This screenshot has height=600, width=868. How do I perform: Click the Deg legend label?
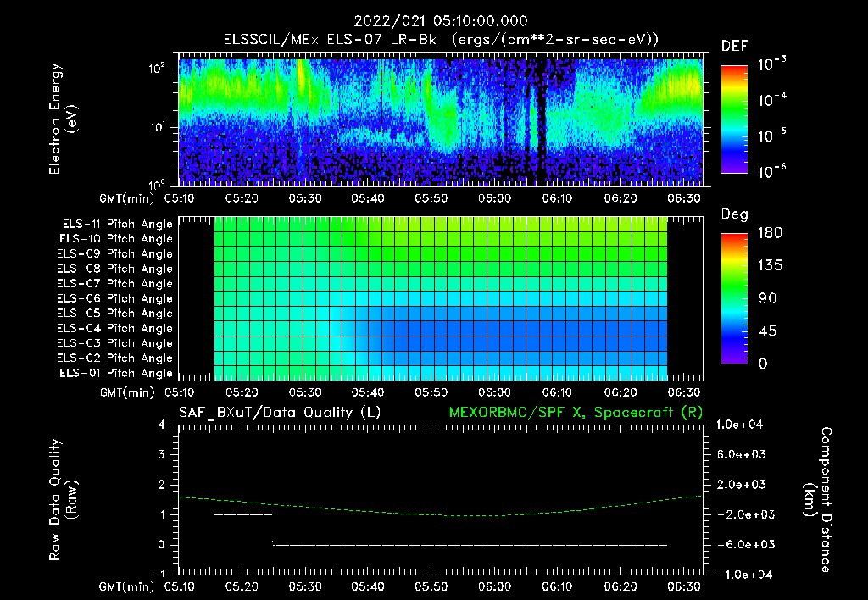(735, 214)
